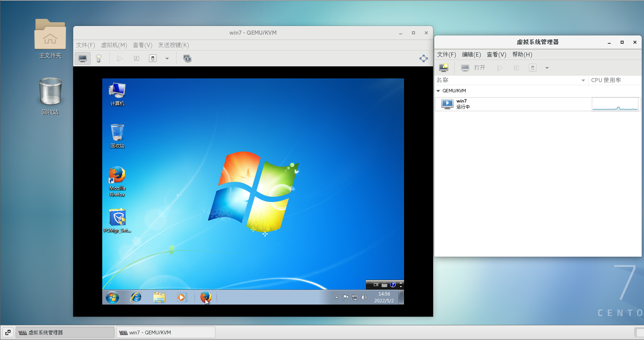The width and height of the screenshot is (644, 340).
Task: Click the 打开 button in manager toolbar
Action: coord(473,68)
